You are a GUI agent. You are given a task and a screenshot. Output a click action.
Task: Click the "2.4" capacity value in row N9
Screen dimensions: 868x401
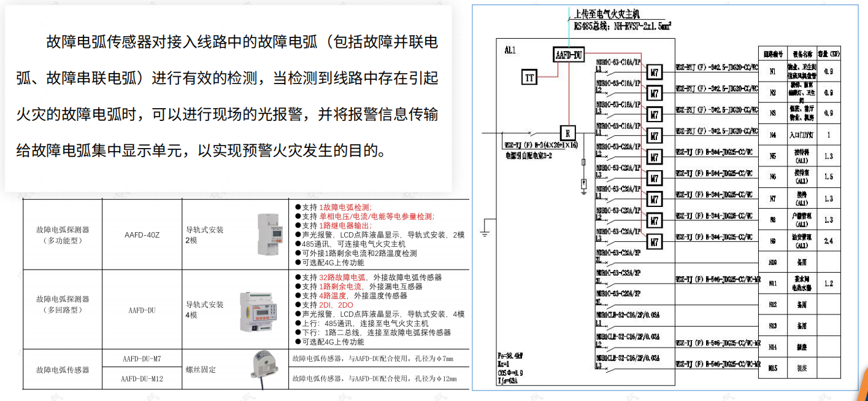829,241
